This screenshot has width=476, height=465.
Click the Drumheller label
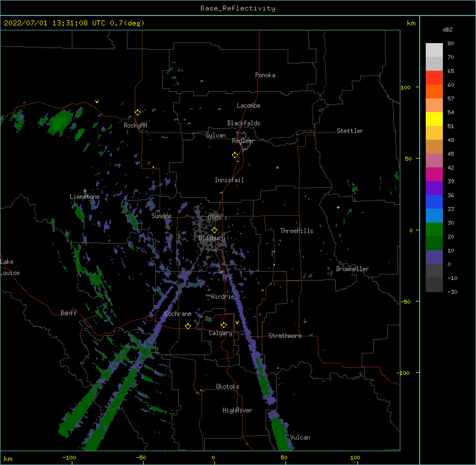pos(352,269)
